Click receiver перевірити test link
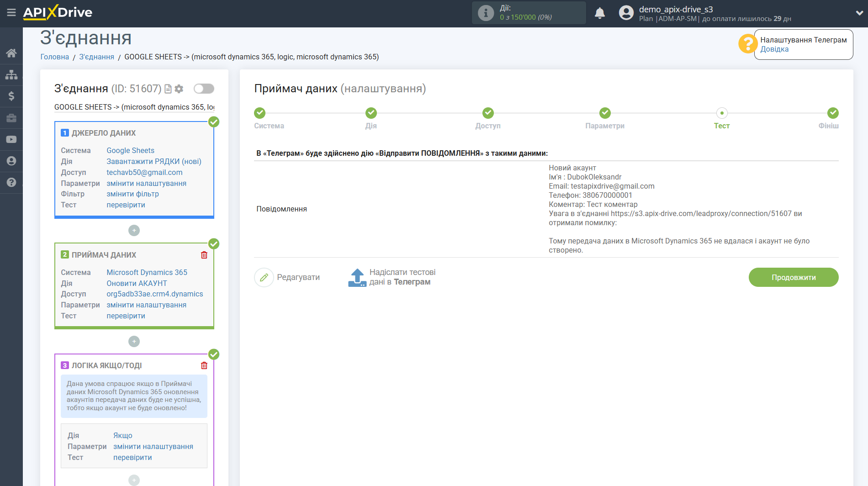Viewport: 868px width, 486px height. (x=126, y=316)
